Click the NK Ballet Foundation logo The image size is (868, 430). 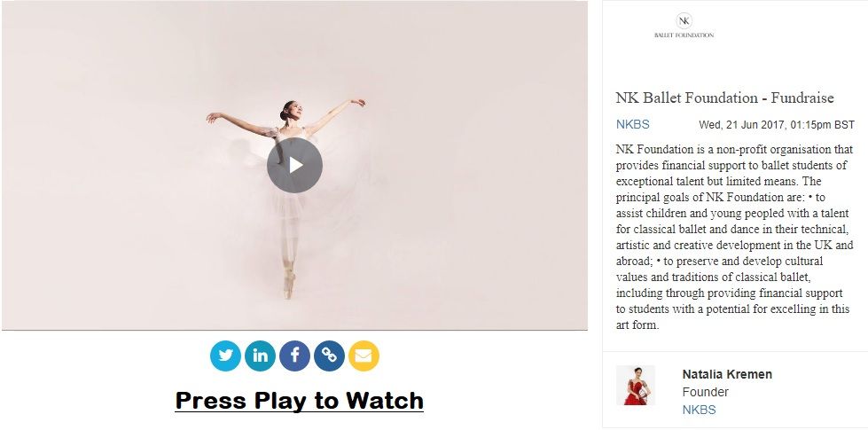tap(684, 26)
